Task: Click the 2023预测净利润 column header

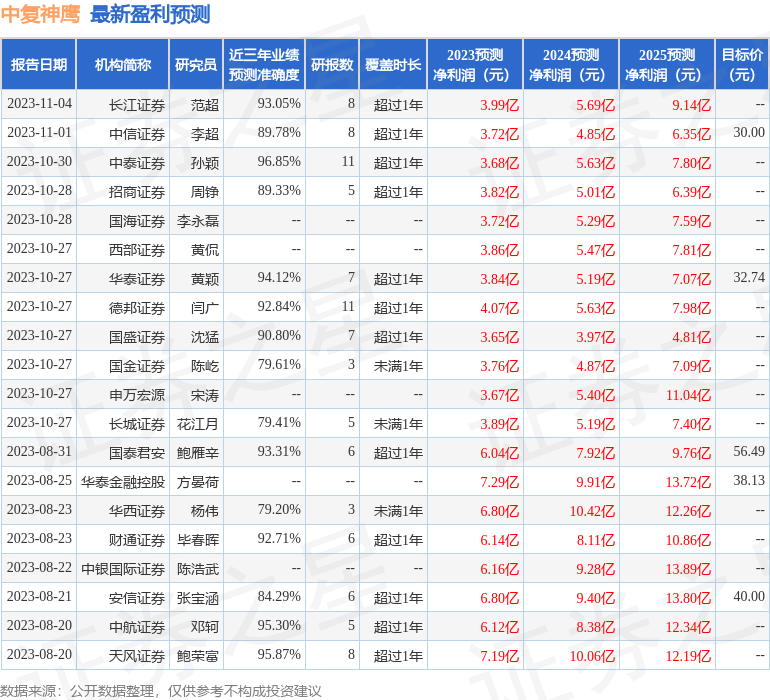Action: point(475,64)
